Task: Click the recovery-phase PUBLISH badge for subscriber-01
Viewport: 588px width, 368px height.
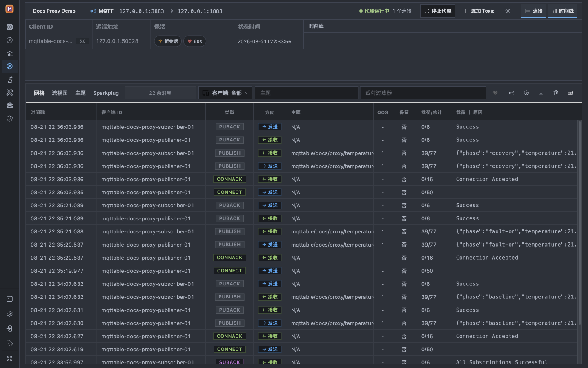Action: click(229, 153)
